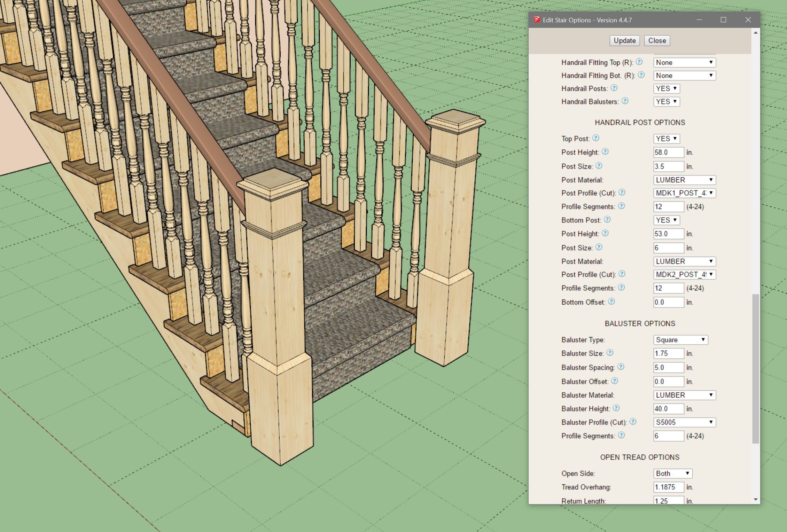Open help for Baluster Profile (Cut)

pos(633,422)
